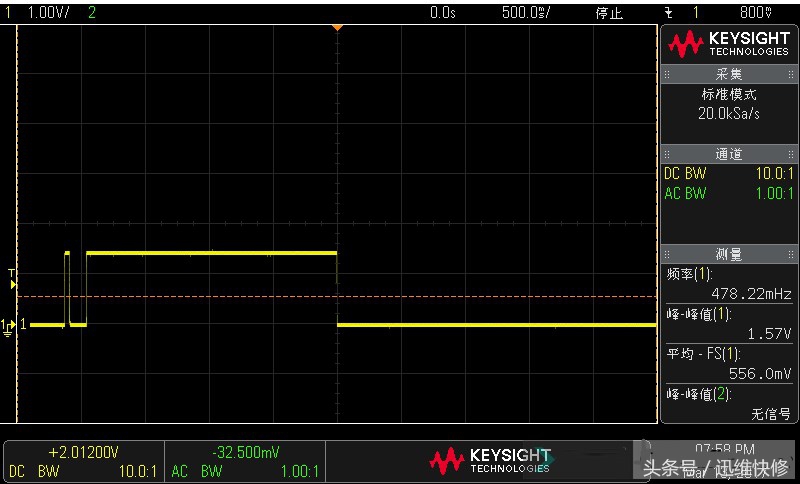
Task: Click the orange trigger time reference marker
Action: tap(337, 28)
